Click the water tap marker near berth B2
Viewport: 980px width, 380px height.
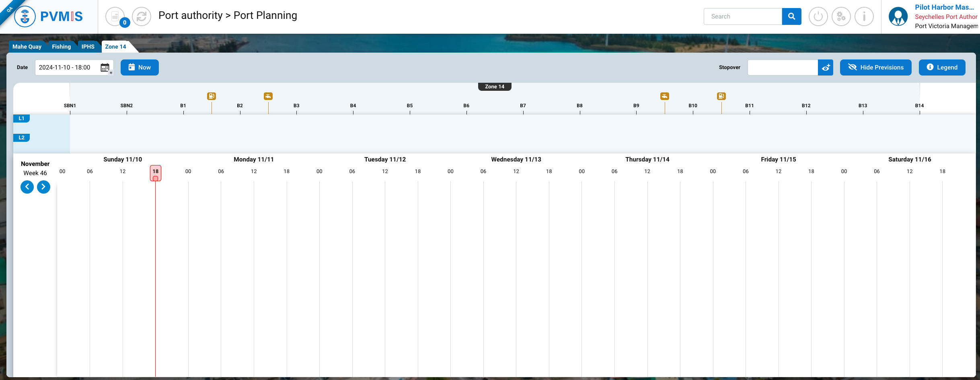click(268, 96)
